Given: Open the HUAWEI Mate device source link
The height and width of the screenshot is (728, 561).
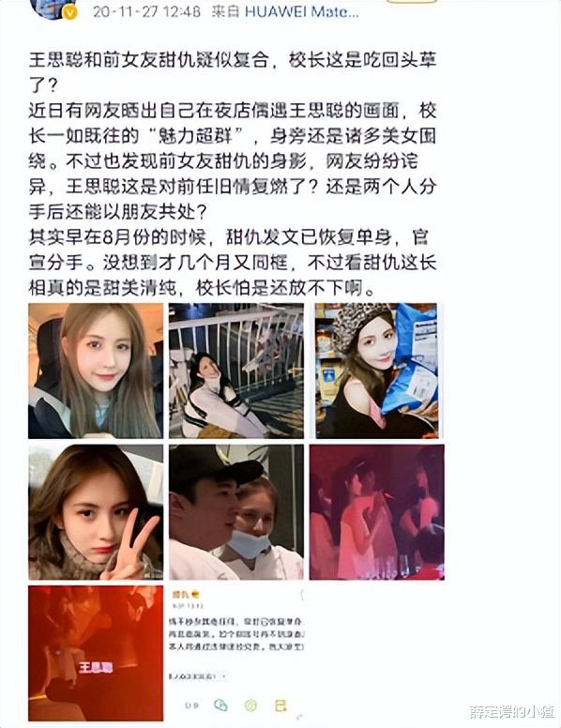Looking at the screenshot, I should point(301,11).
